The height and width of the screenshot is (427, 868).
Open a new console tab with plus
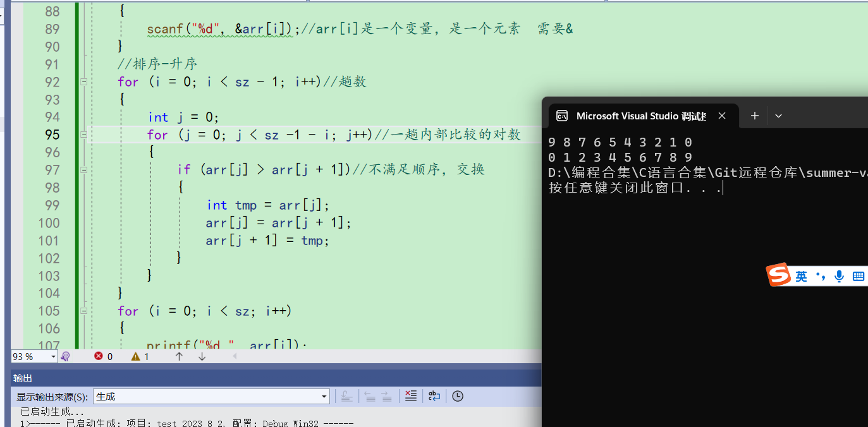point(754,116)
